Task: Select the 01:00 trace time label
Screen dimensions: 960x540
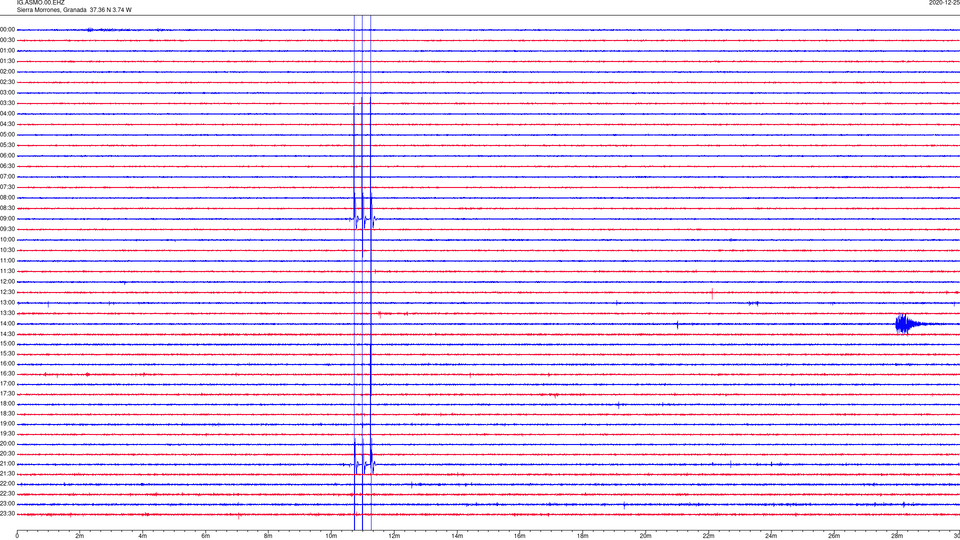Action: tap(7, 51)
